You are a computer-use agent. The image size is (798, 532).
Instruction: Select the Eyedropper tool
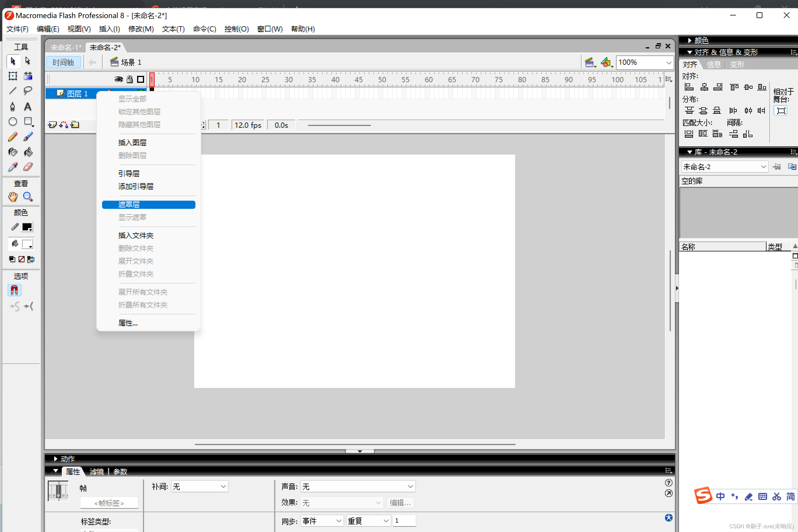coord(13,167)
